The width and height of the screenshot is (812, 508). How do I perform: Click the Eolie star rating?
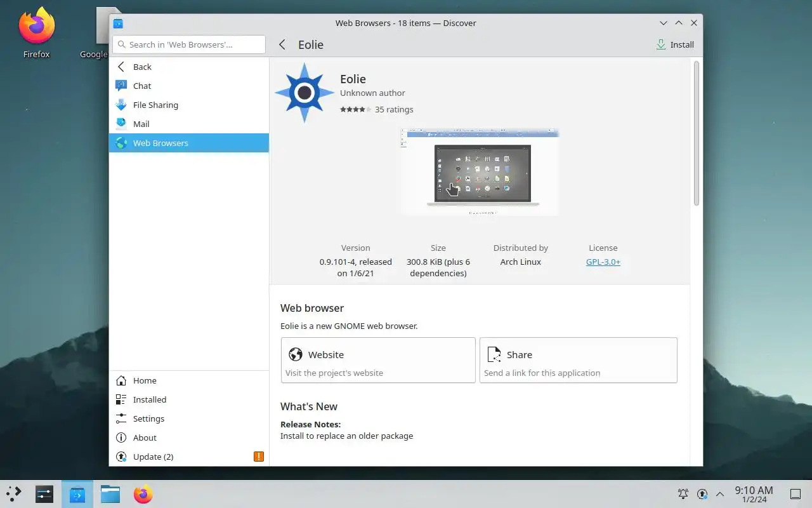(x=355, y=109)
